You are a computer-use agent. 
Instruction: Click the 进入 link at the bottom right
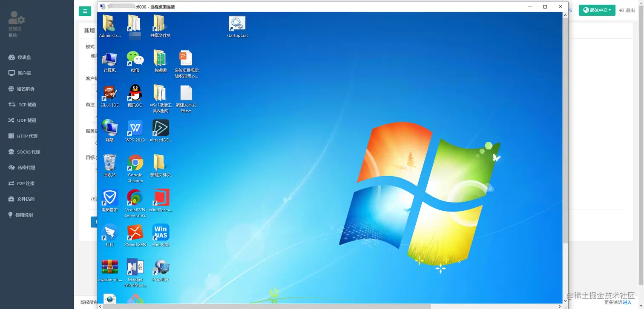point(627,302)
